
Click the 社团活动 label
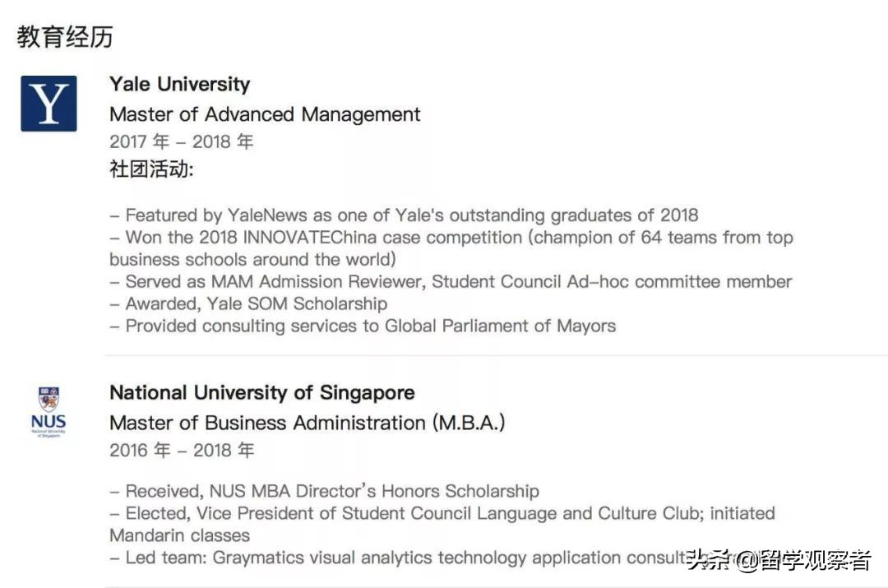pyautogui.click(x=151, y=169)
